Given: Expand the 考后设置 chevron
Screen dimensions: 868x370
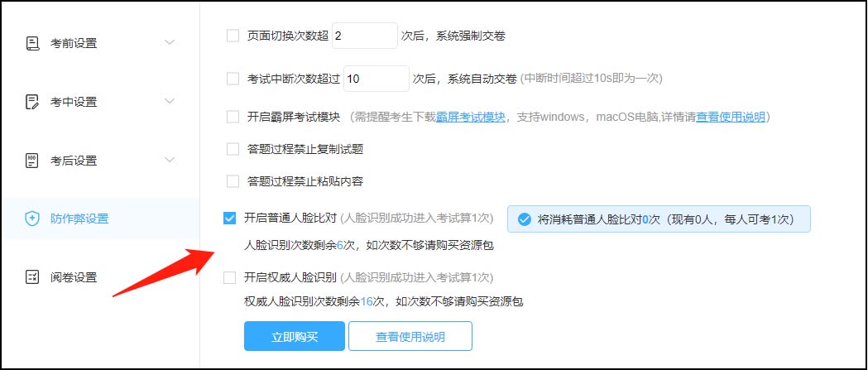Looking at the screenshot, I should pos(170,160).
